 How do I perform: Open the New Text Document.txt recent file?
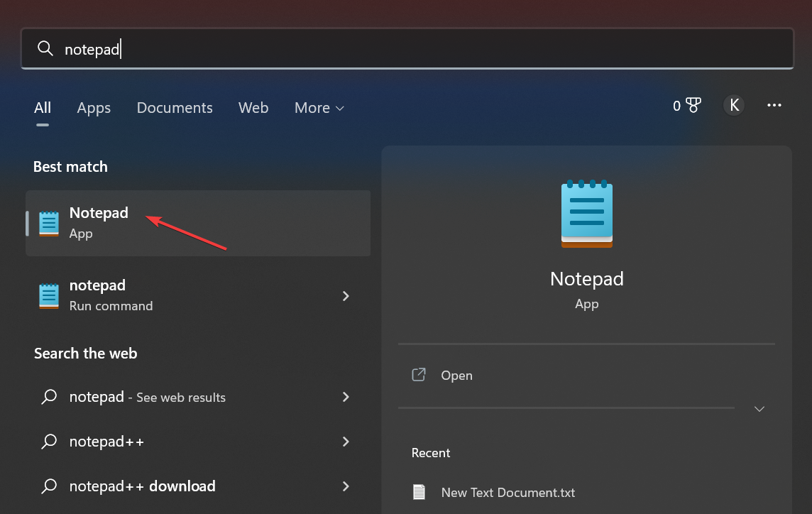(x=508, y=492)
